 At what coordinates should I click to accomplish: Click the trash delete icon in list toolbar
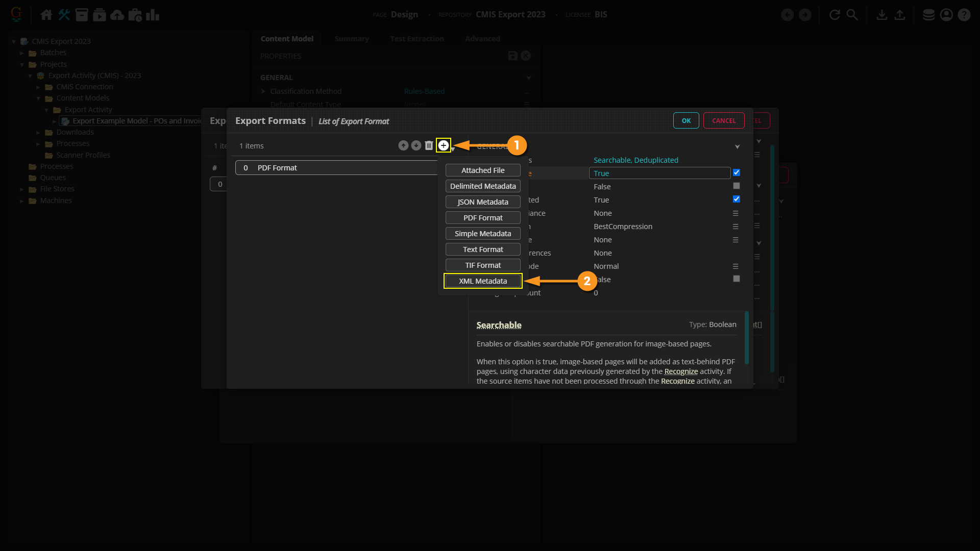point(429,145)
